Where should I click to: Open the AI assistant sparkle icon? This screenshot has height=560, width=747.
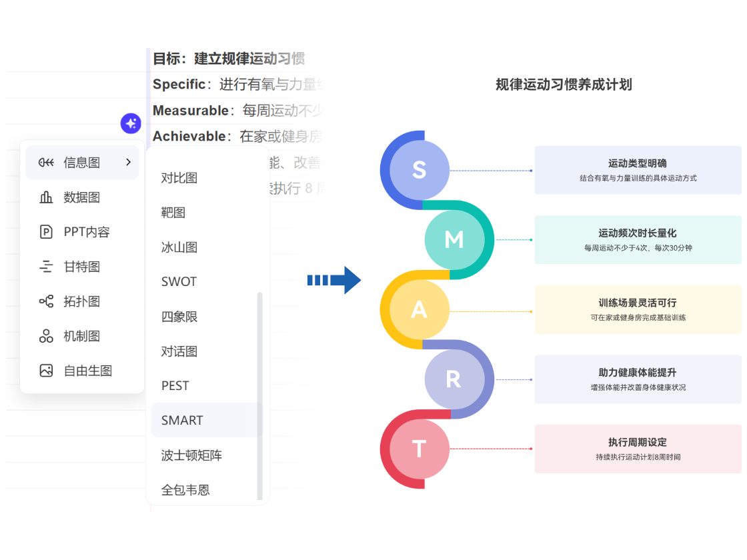coord(131,123)
